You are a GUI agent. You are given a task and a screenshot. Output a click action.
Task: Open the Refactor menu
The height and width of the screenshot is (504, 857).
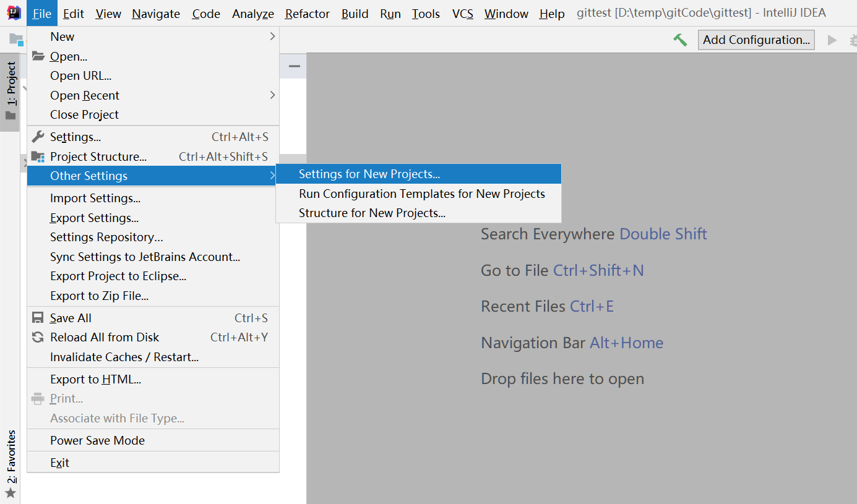point(308,14)
